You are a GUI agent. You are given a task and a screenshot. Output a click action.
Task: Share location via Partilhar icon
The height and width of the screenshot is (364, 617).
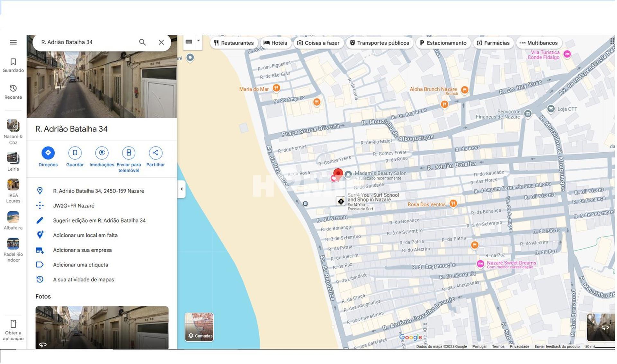(155, 153)
